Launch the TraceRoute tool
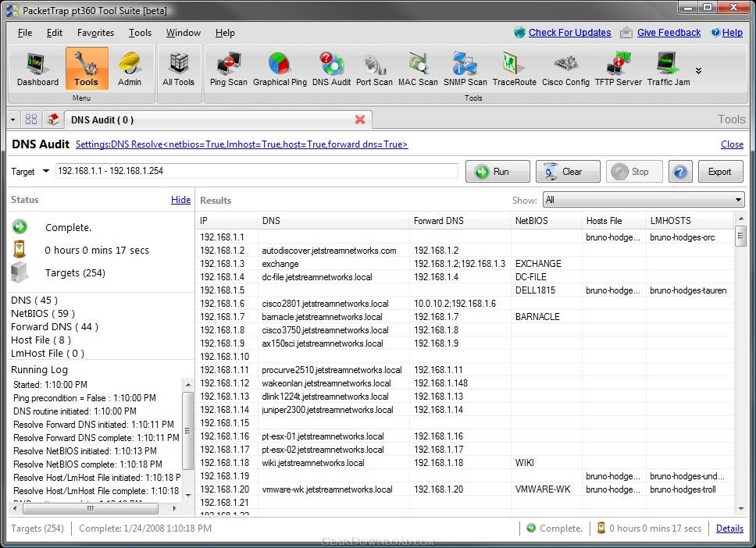This screenshot has width=756, height=548. pos(515,69)
